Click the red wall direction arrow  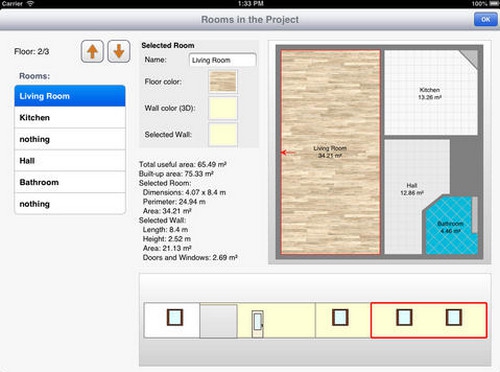[288, 152]
